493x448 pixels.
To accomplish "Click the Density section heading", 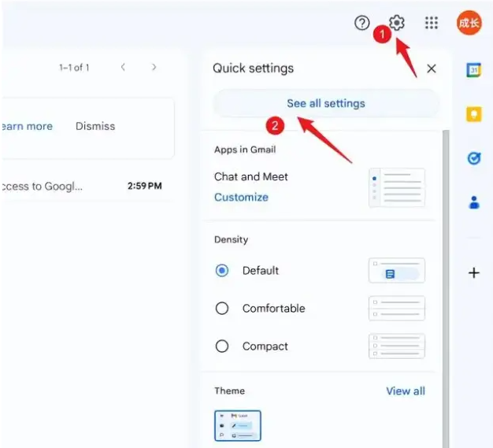I will tap(231, 239).
